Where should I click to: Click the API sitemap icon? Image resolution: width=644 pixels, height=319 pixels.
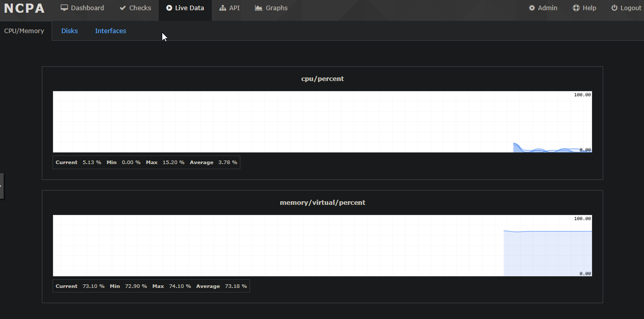[222, 8]
